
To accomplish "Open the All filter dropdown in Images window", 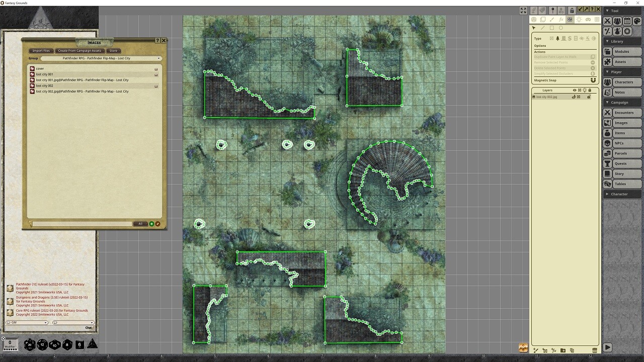I will [141, 224].
